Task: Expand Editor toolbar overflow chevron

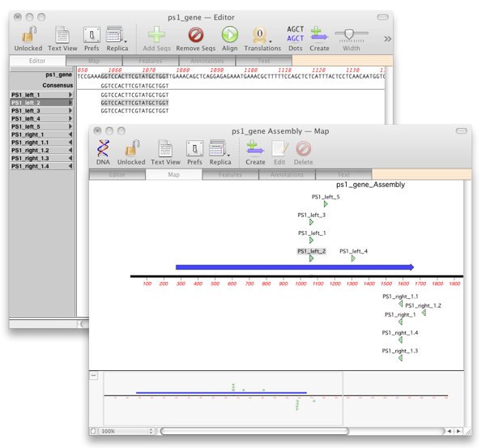Action: [387, 38]
